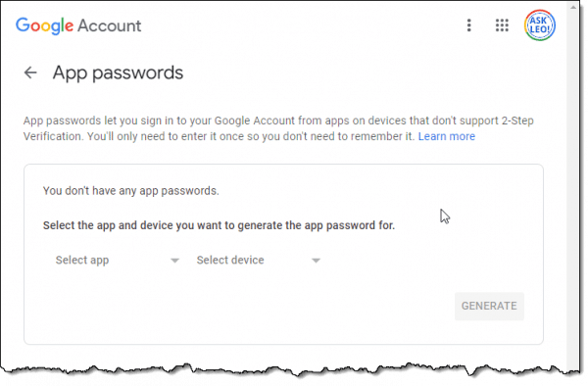588x386 pixels.
Task: Click the colorful Google logo
Action: (45, 25)
